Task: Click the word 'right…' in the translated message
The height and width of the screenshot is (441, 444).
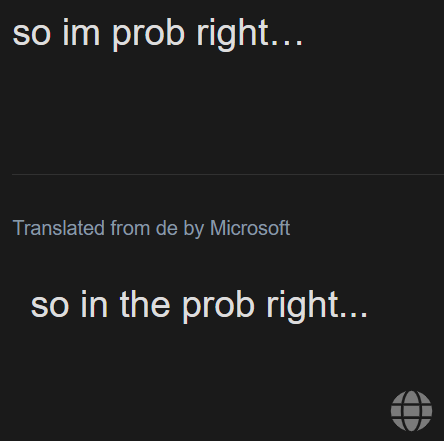Action: coord(317,306)
